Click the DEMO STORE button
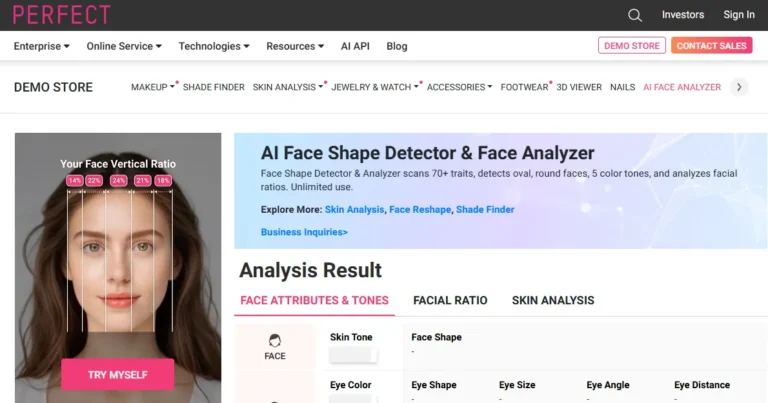 [x=631, y=46]
